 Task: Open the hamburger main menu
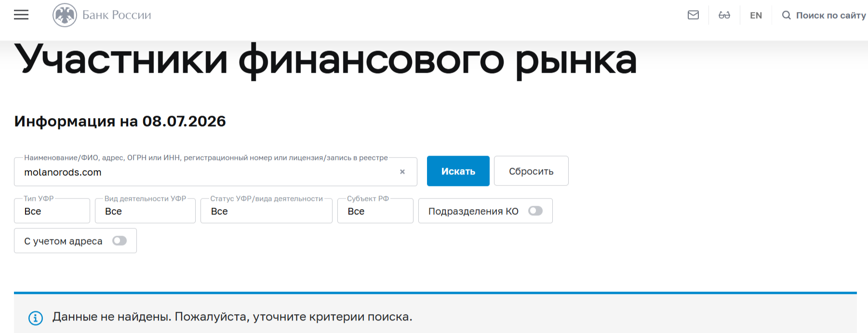coord(21,15)
